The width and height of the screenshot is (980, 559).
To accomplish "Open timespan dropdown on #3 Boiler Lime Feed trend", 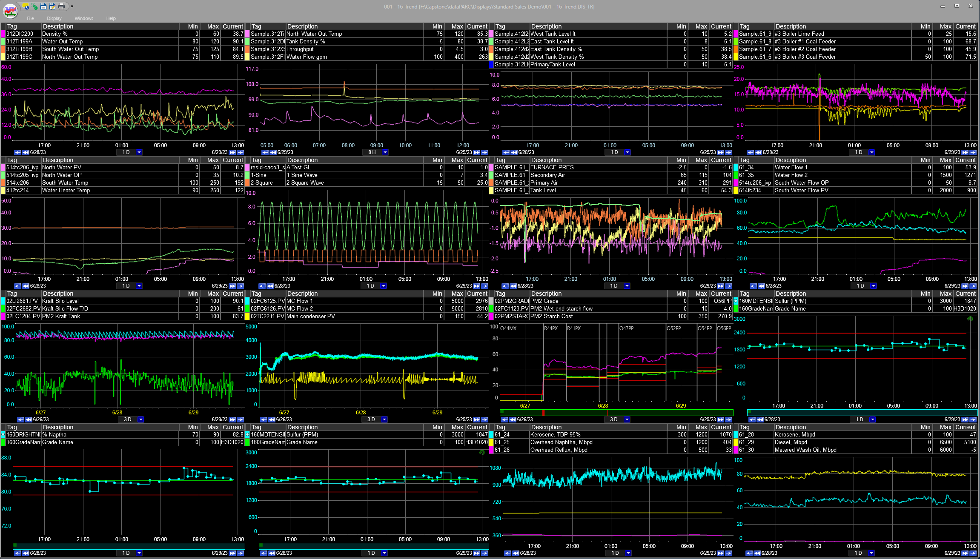I will click(872, 152).
